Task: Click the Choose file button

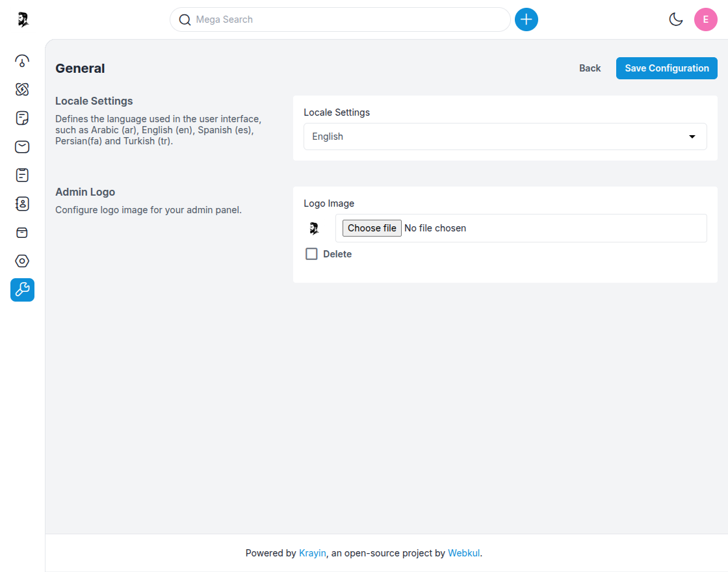Action: 372,228
